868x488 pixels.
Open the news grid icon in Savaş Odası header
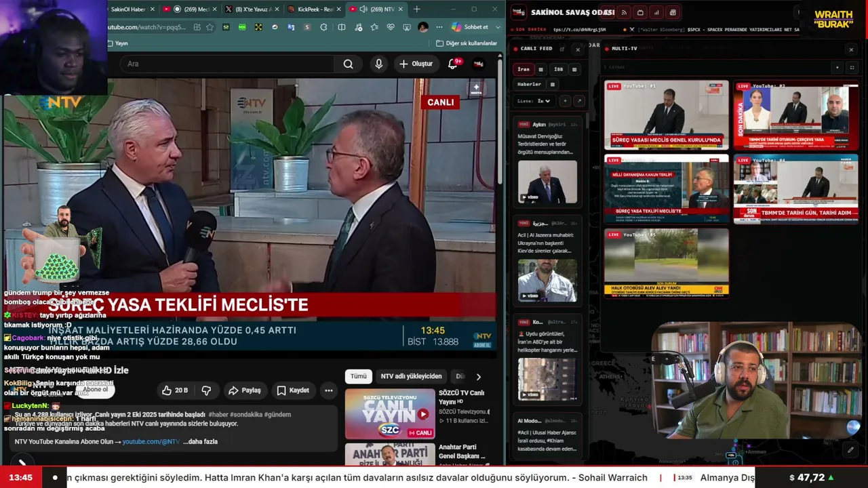pos(673,12)
